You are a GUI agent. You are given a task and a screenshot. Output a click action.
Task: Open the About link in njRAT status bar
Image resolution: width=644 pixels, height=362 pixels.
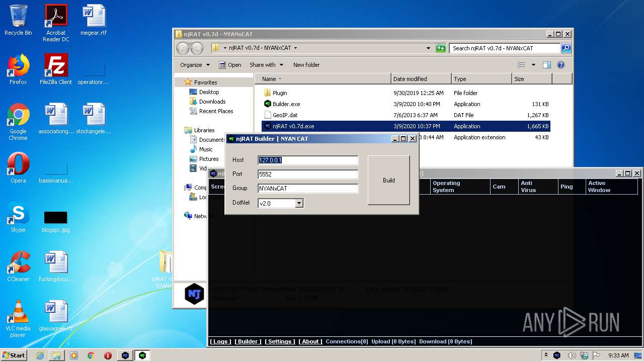pyautogui.click(x=310, y=341)
